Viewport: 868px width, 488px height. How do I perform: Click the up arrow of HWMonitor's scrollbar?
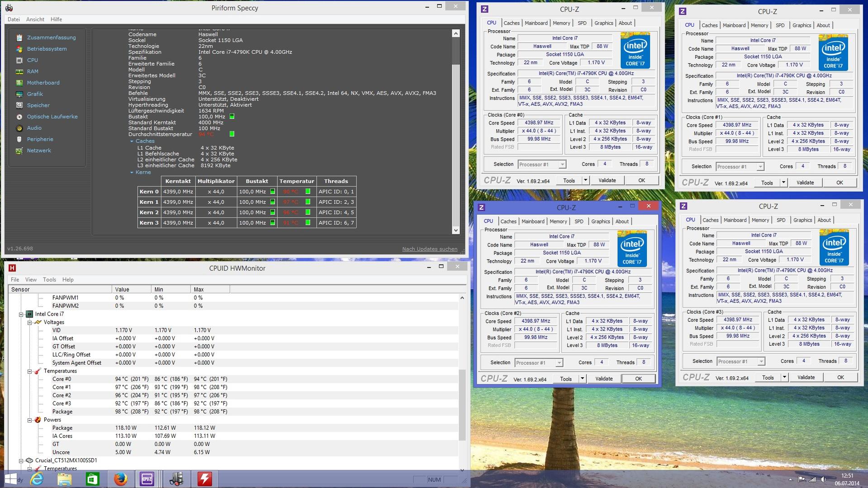(x=462, y=298)
